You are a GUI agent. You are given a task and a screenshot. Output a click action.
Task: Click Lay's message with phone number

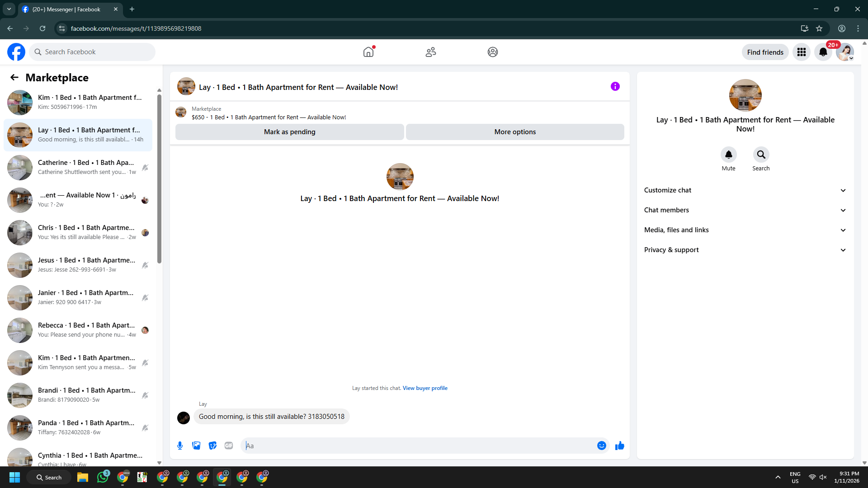pos(272,417)
